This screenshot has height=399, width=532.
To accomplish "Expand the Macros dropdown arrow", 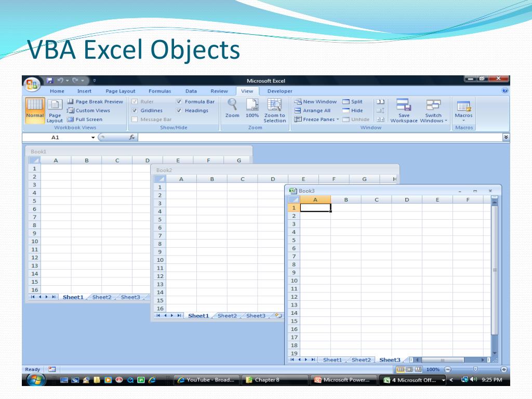I will click(463, 121).
